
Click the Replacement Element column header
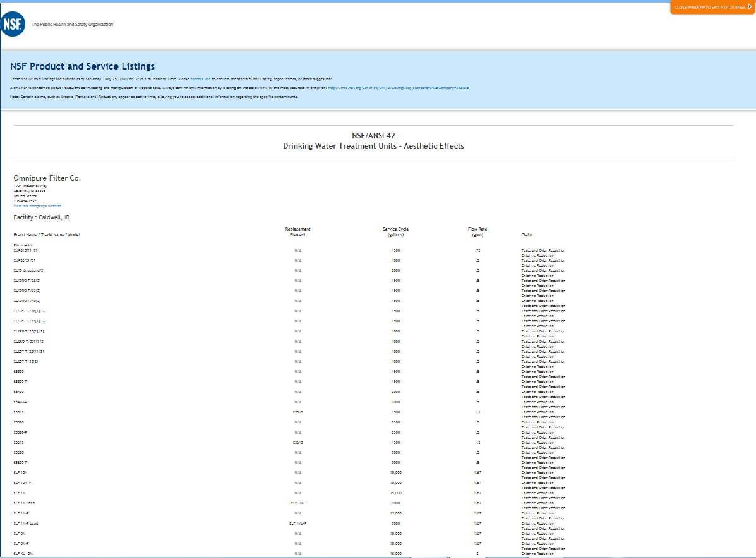297,231
